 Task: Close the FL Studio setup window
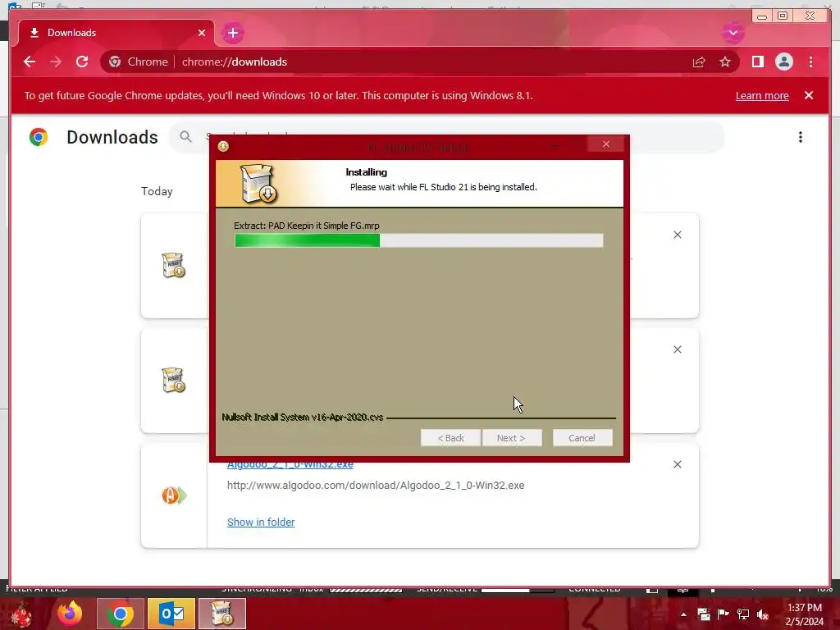[x=606, y=144]
